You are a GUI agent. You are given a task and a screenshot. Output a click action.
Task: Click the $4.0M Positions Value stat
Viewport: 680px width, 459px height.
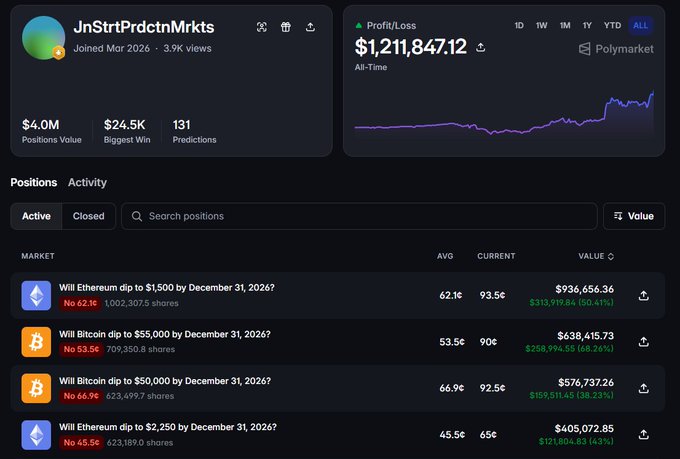52,131
